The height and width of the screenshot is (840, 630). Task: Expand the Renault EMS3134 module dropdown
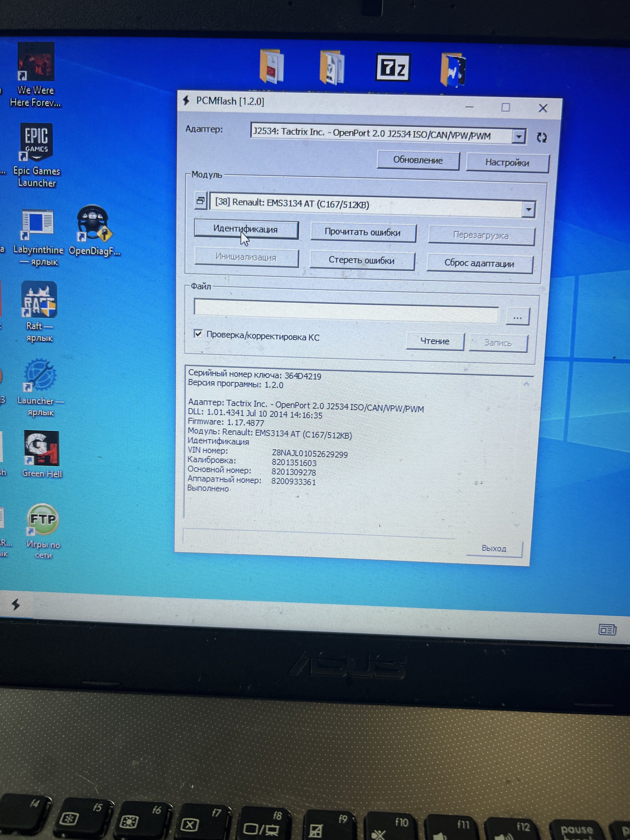[528, 210]
